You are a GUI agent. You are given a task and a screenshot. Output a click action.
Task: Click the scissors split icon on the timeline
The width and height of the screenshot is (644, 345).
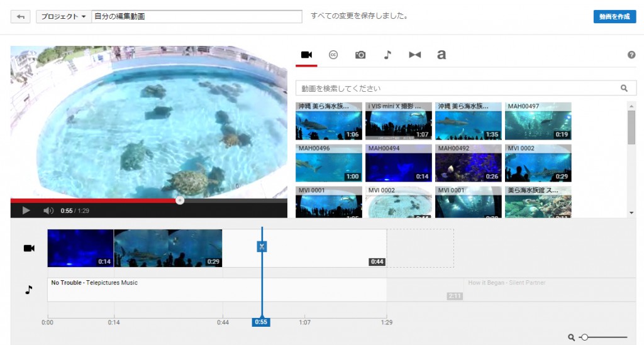tap(262, 246)
